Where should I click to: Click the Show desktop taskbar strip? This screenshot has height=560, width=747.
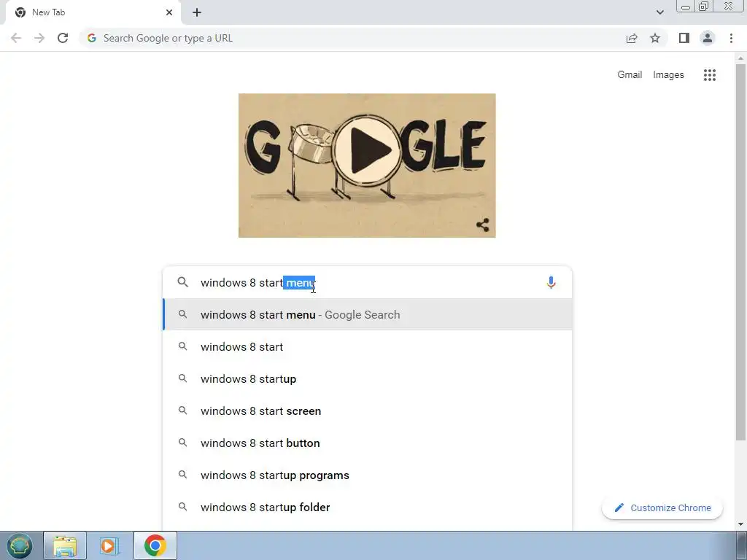click(742, 545)
